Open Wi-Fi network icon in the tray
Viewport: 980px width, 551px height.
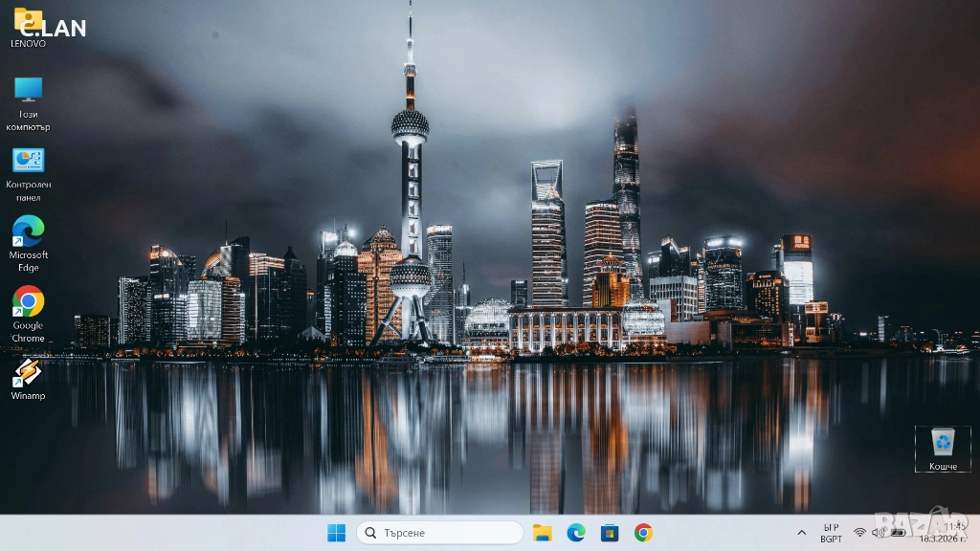859,533
